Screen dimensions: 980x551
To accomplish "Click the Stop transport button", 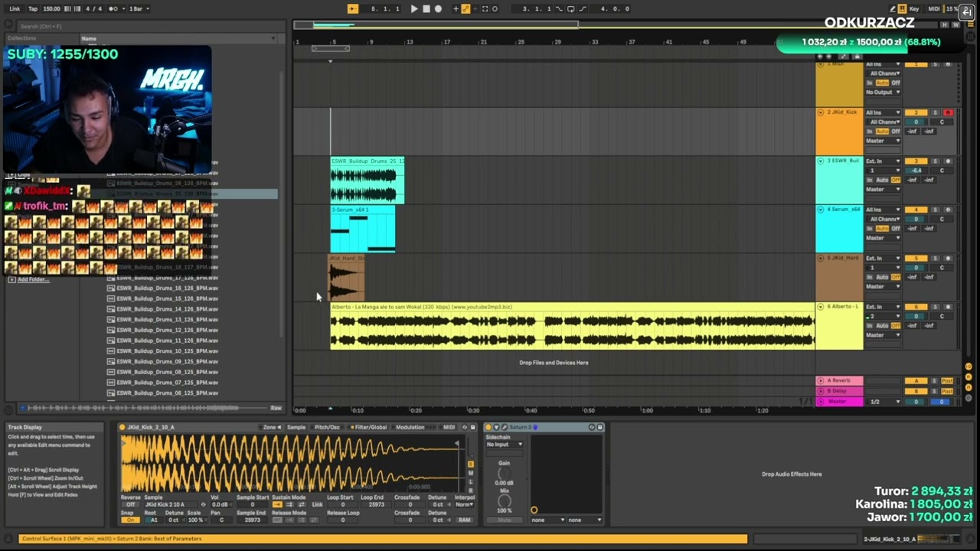I will [426, 9].
